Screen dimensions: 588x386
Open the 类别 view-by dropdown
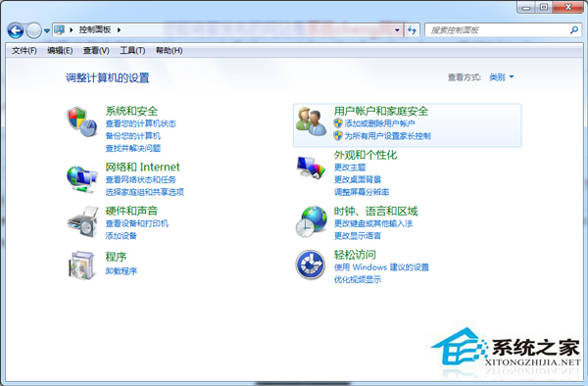[502, 77]
